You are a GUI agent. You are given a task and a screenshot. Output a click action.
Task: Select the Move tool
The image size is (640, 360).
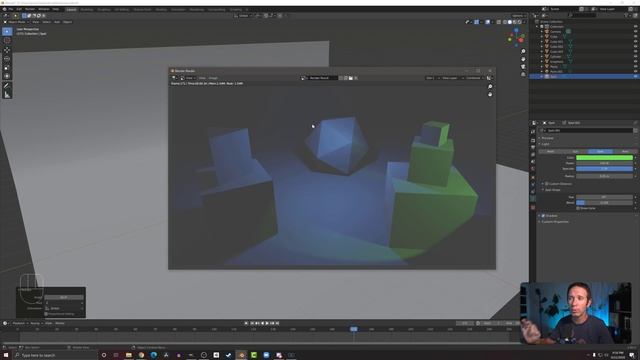pyautogui.click(x=7, y=50)
